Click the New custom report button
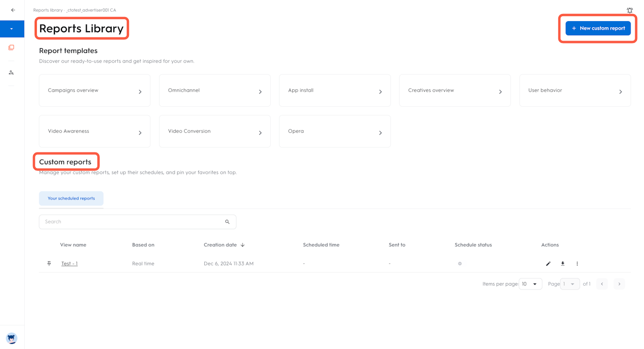The height and width of the screenshot is (349, 644). pyautogui.click(x=598, y=28)
